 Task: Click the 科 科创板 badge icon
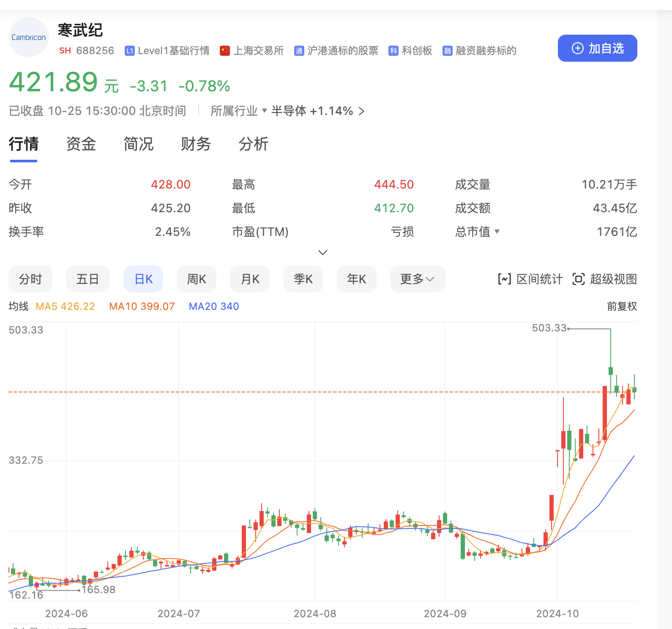click(x=393, y=51)
